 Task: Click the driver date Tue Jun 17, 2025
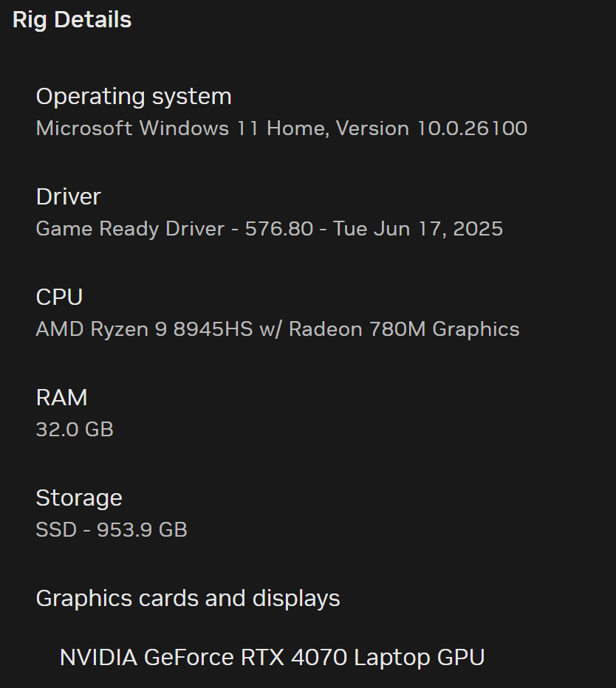pos(417,229)
